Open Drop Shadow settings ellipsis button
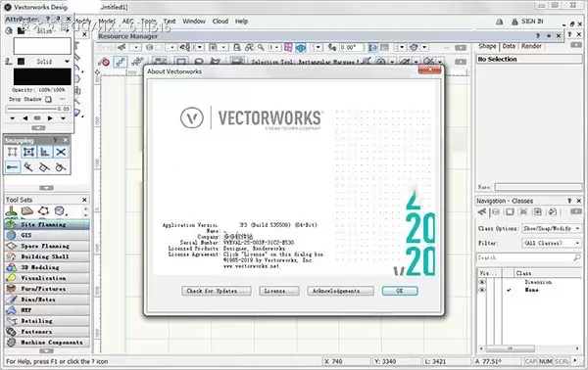Image resolution: width=588 pixels, height=370 pixels. [63, 99]
